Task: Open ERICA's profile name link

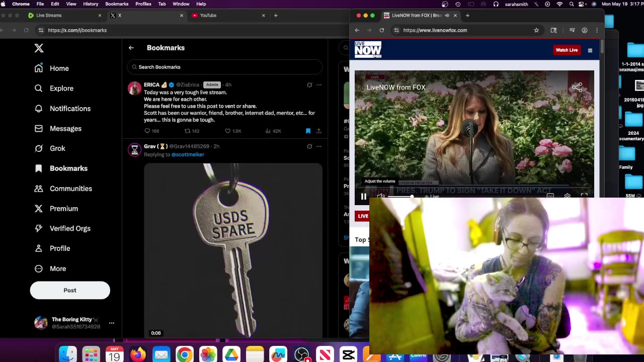Action: pyautogui.click(x=152, y=85)
